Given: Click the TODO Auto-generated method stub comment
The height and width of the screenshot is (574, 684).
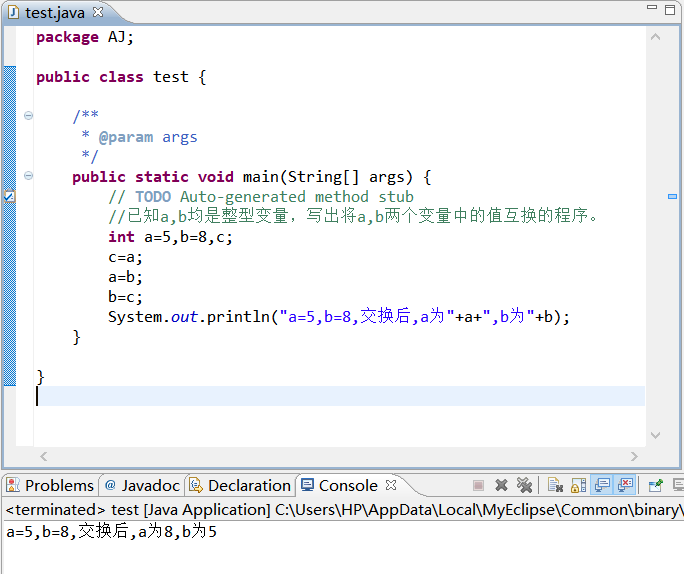Looking at the screenshot, I should coord(261,197).
